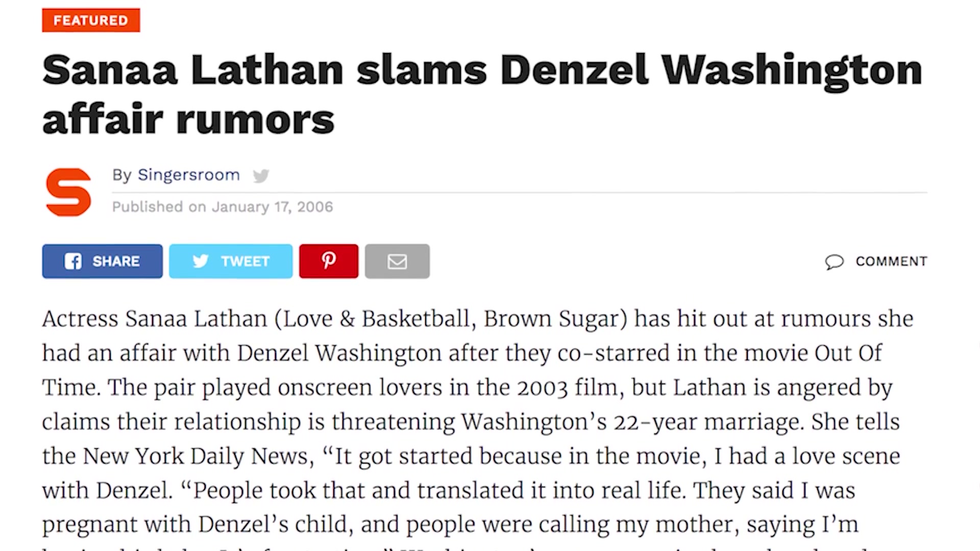Click the Twitter bird beside the author name
This screenshot has width=980, height=551.
coord(261,176)
